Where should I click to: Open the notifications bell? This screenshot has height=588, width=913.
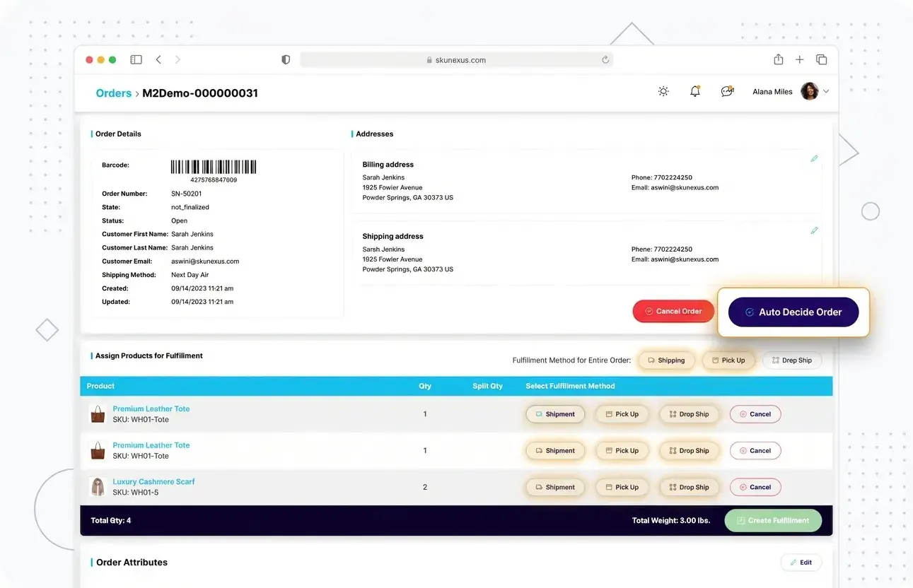tap(694, 90)
